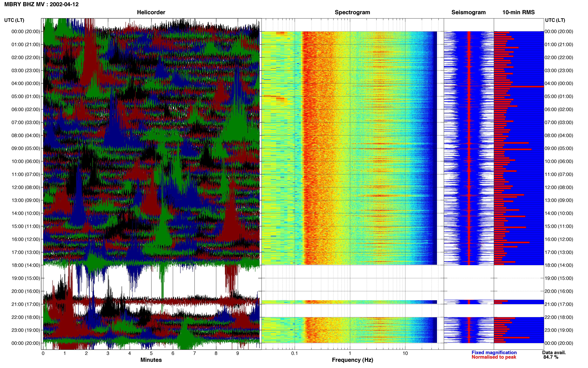Click the Normalised to peak legend text
588x368 pixels.
[x=494, y=357]
